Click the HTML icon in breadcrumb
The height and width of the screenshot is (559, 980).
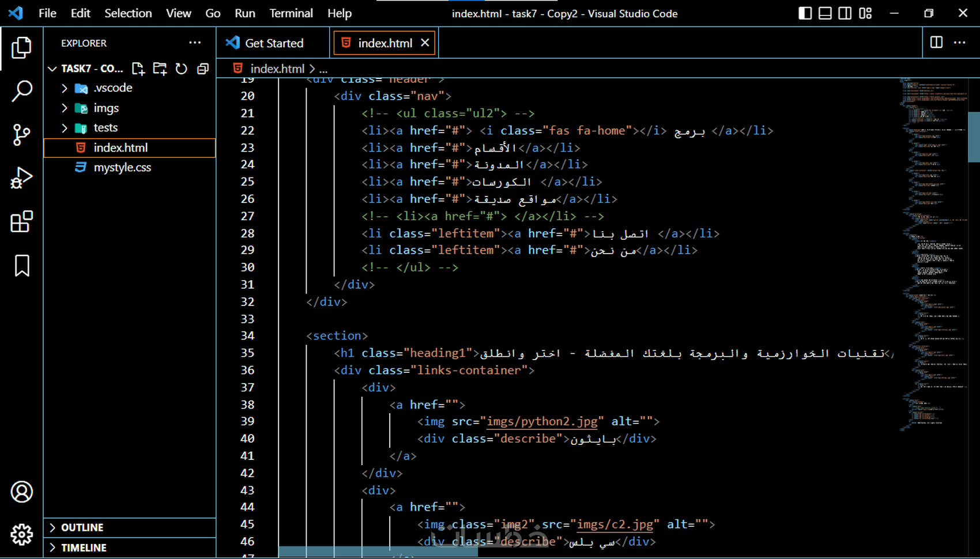click(x=238, y=68)
